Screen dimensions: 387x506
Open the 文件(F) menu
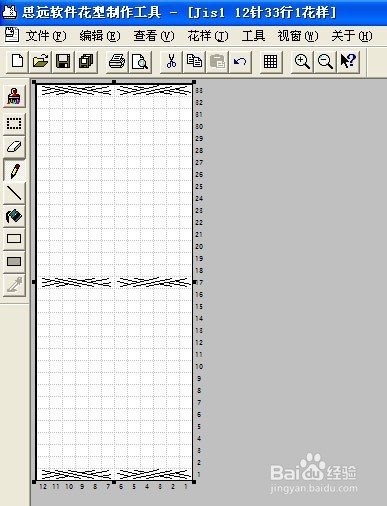pyautogui.click(x=46, y=36)
